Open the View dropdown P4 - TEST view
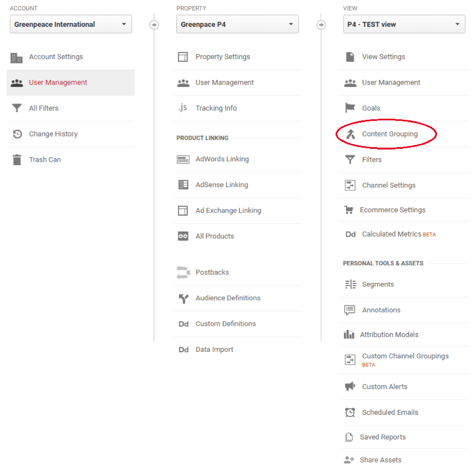The image size is (476, 472). coord(404,24)
